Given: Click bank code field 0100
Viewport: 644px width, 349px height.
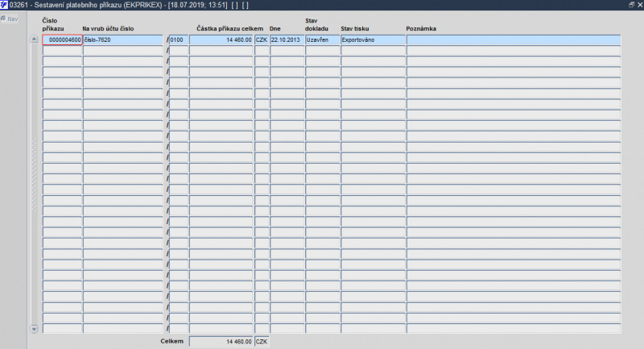Looking at the screenshot, I should 179,39.
